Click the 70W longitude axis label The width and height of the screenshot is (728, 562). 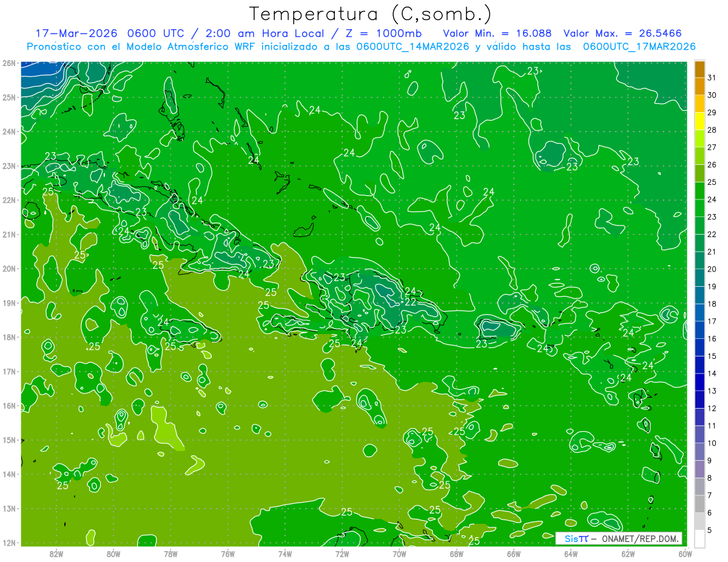pos(399,554)
